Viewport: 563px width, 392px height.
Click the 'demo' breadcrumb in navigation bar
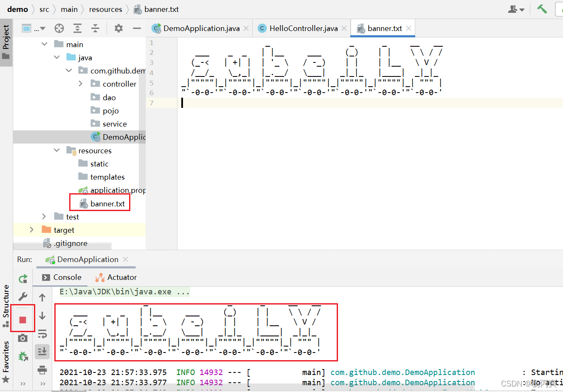tap(18, 9)
